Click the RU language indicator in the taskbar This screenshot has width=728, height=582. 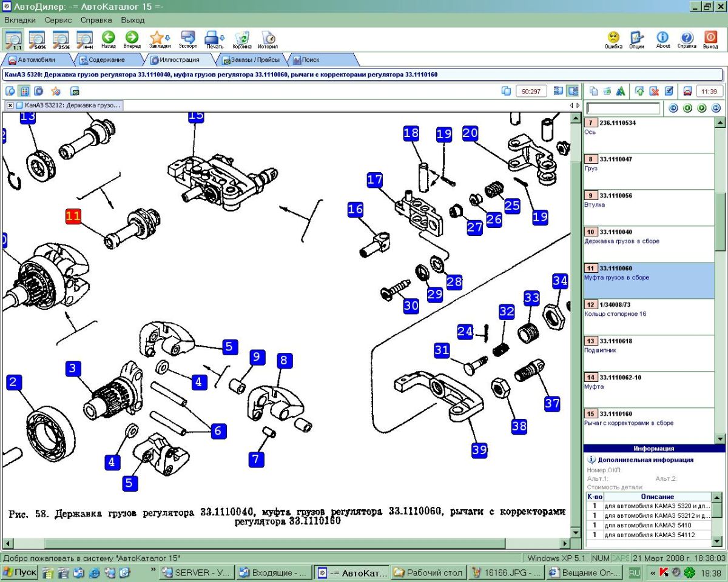click(x=634, y=572)
